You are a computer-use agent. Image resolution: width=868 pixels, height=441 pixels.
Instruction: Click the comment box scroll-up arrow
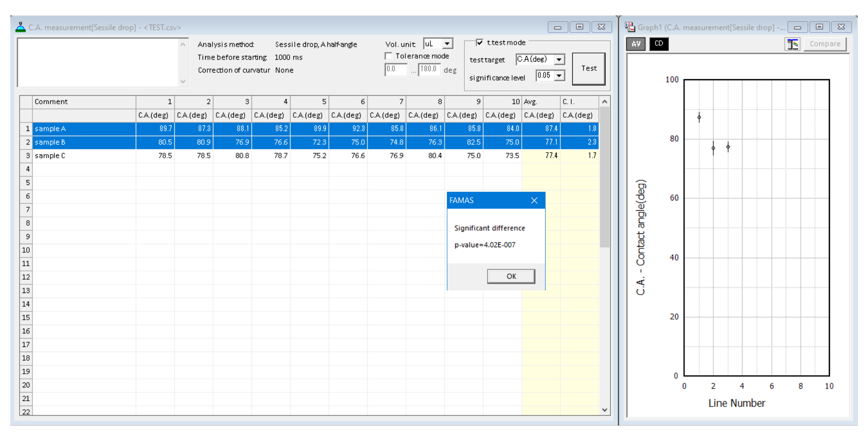pyautogui.click(x=183, y=45)
